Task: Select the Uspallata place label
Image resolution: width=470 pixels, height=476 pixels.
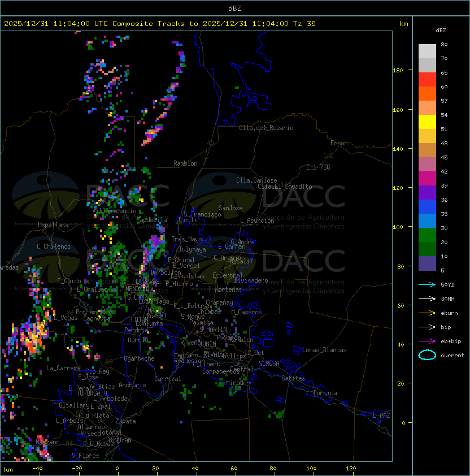Action: [54, 225]
